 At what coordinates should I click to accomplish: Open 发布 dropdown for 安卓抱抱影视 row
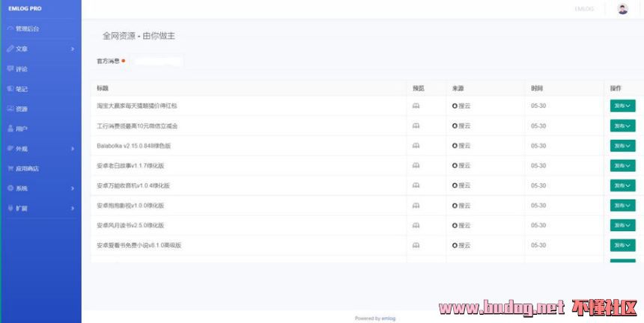(x=622, y=206)
